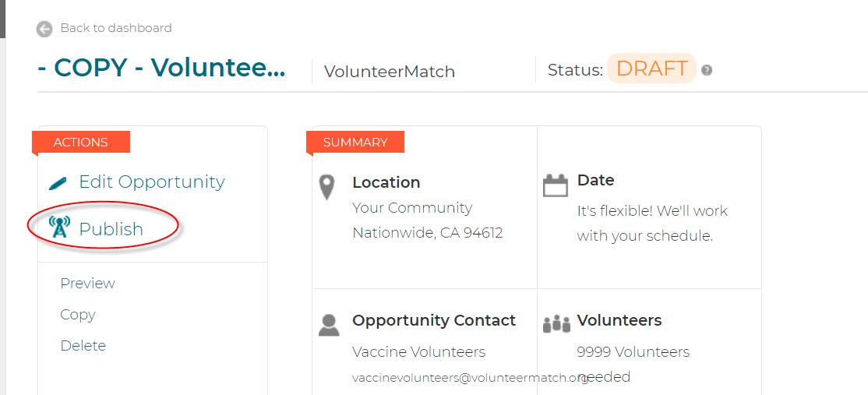The height and width of the screenshot is (395, 868).
Task: Click the DRAFT status badge
Action: tap(651, 69)
